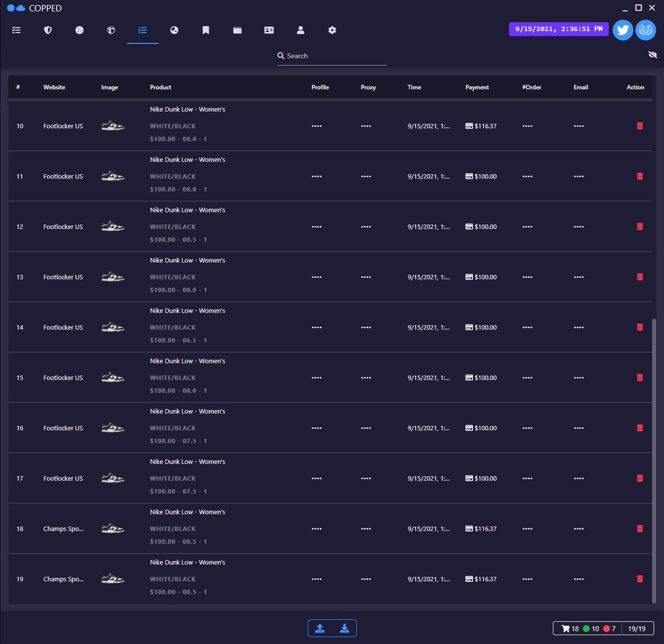Click the Twitter bird button

click(622, 30)
